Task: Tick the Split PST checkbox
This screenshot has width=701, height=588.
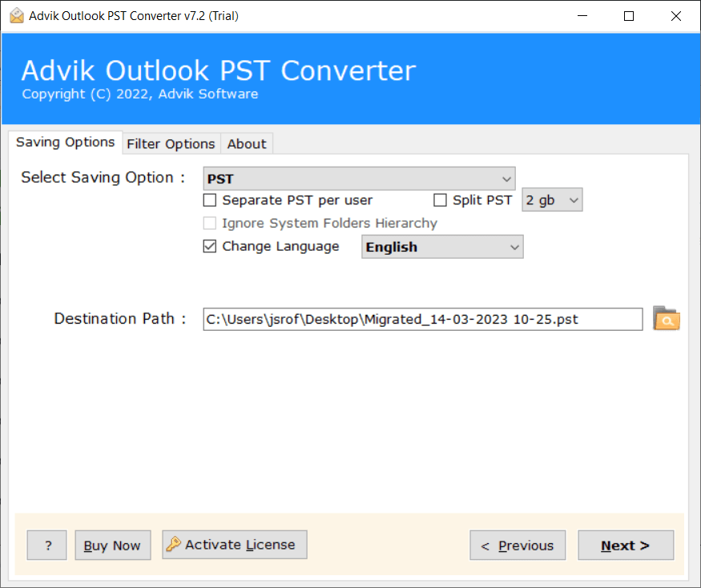Action: 440,200
